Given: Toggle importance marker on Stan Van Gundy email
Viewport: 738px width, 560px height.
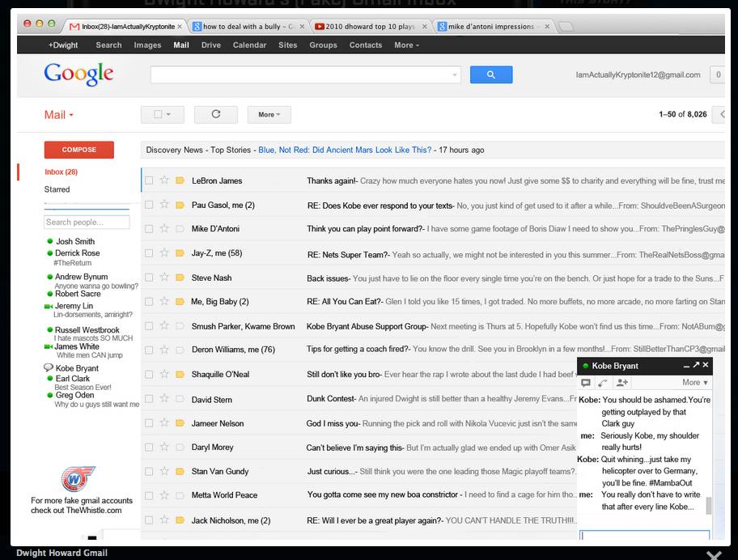Looking at the screenshot, I should [x=180, y=471].
